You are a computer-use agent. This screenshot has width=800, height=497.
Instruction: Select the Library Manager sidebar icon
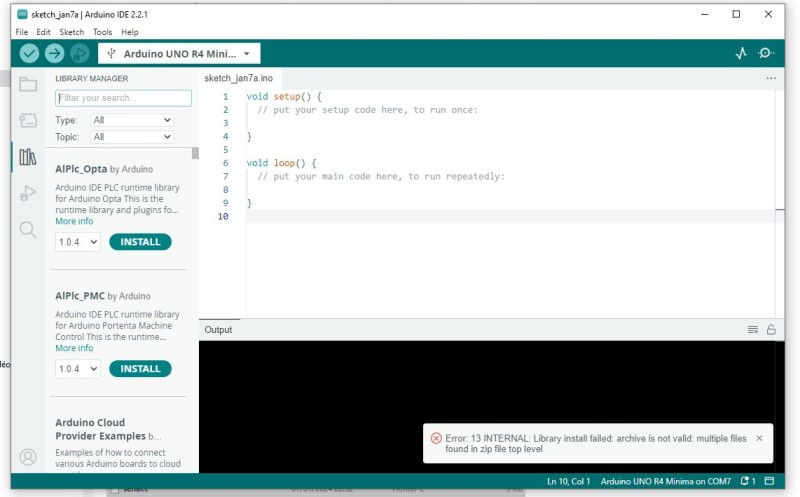click(28, 157)
